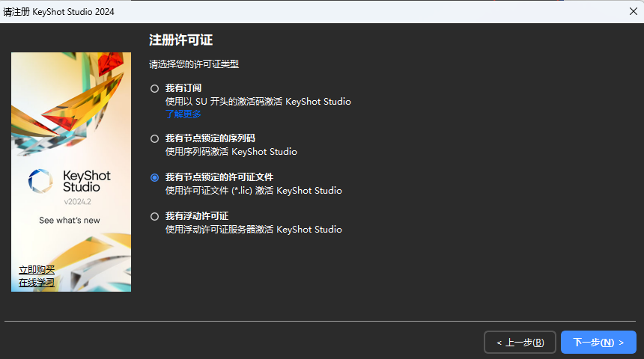
Task: Click the 请注册 KeyShot Studio 2024 title
Action: (58, 12)
